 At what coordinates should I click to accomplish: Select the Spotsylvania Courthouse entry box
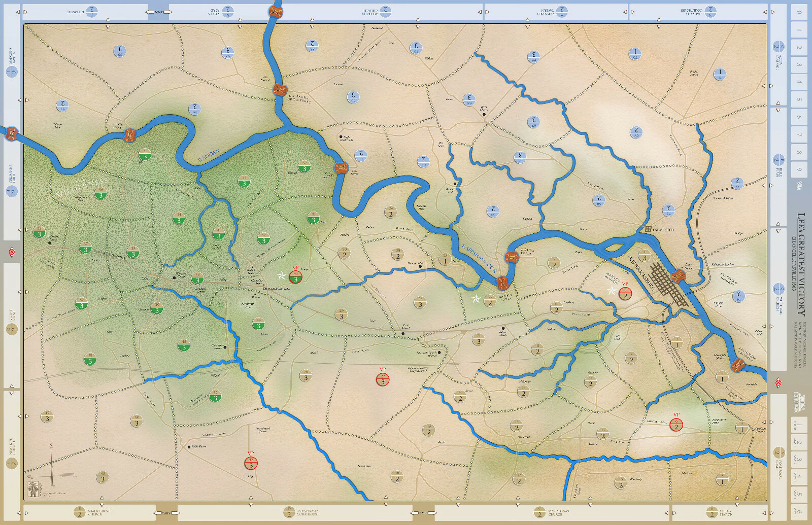tap(295, 512)
